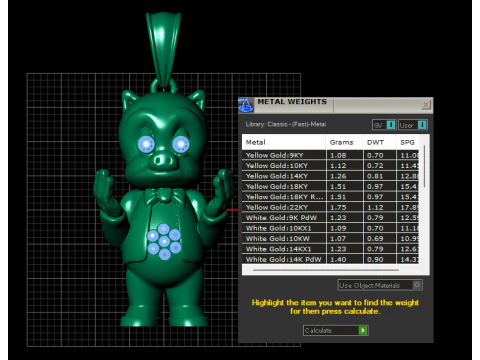The width and height of the screenshot is (480, 360).
Task: Click the 1.75 grams cell
Action: (345, 207)
